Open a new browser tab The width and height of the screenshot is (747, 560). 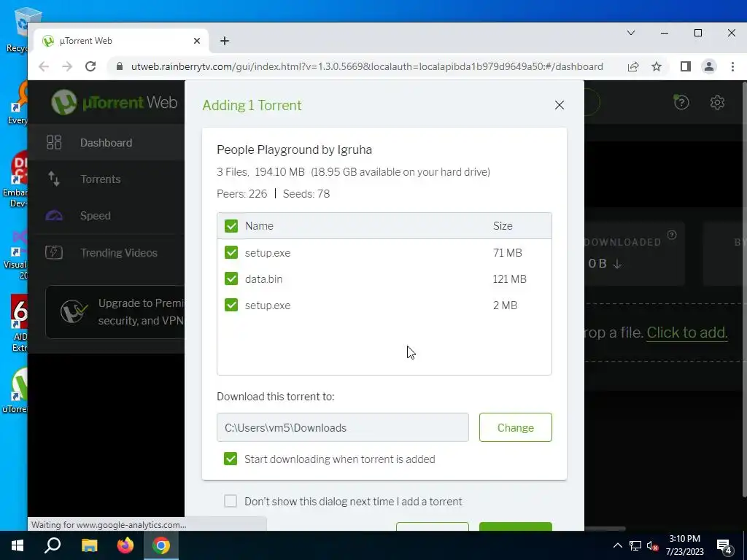[x=225, y=41]
